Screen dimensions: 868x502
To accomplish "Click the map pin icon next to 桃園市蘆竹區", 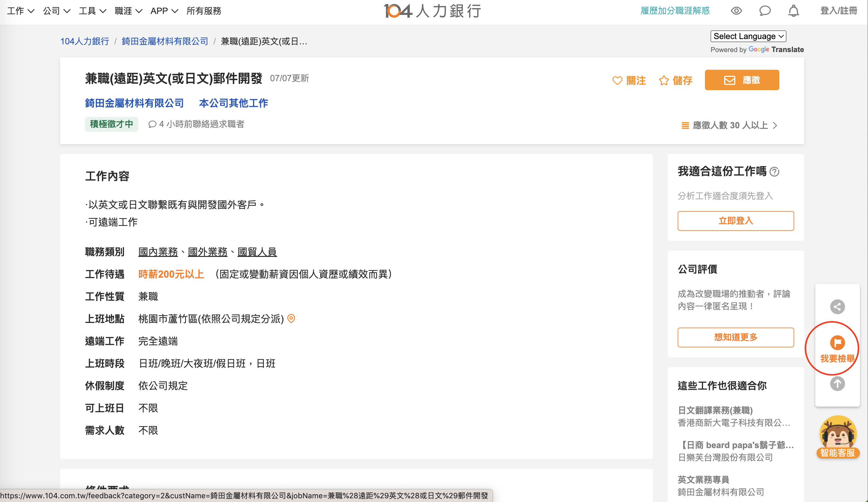I will (291, 319).
